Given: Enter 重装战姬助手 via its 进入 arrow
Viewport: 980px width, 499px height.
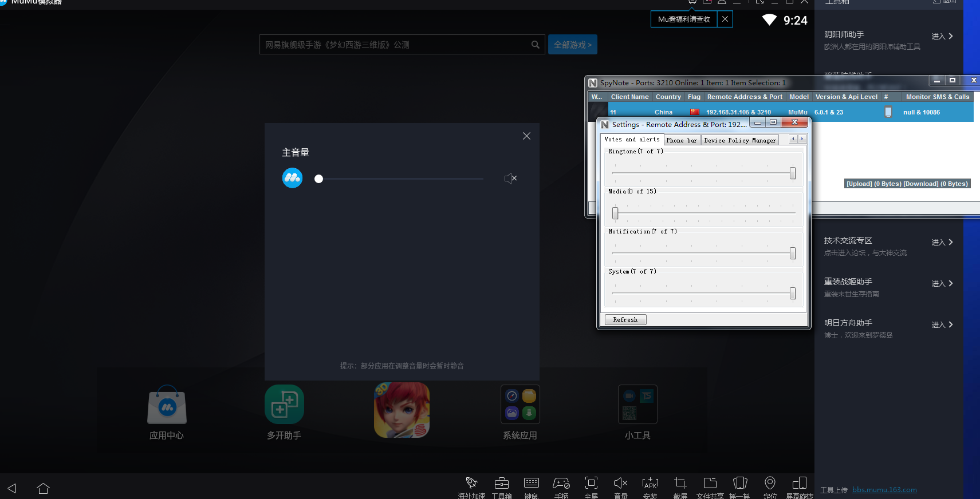Looking at the screenshot, I should click(942, 283).
